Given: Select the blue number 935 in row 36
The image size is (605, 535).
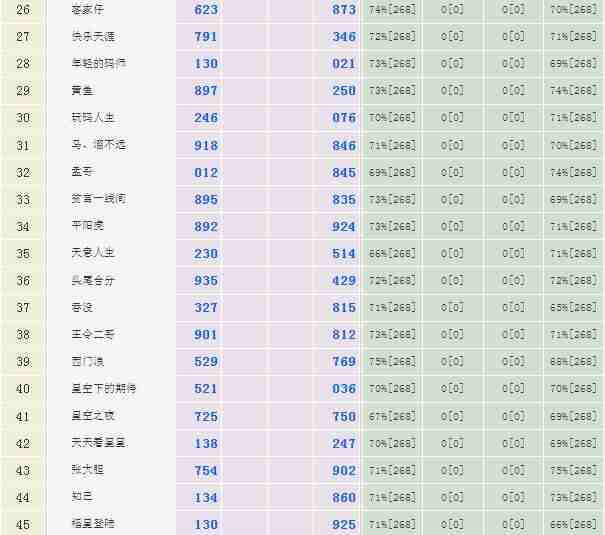Looking at the screenshot, I should [x=206, y=280].
